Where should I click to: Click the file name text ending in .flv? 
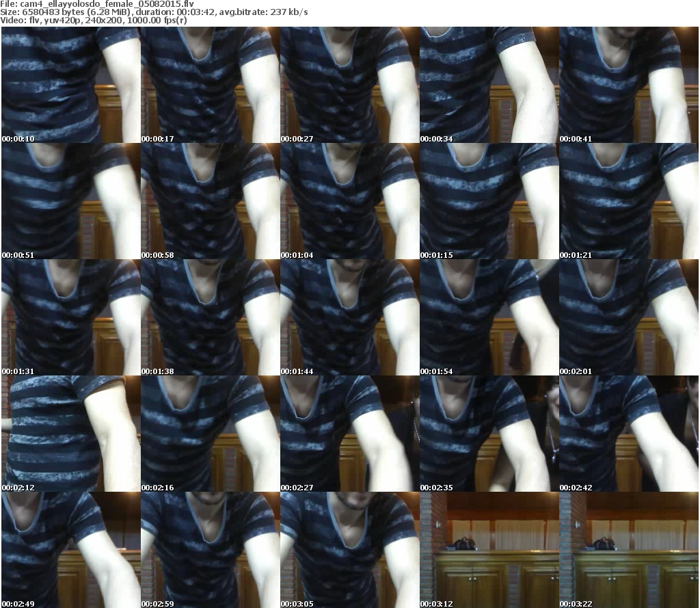point(107,4)
